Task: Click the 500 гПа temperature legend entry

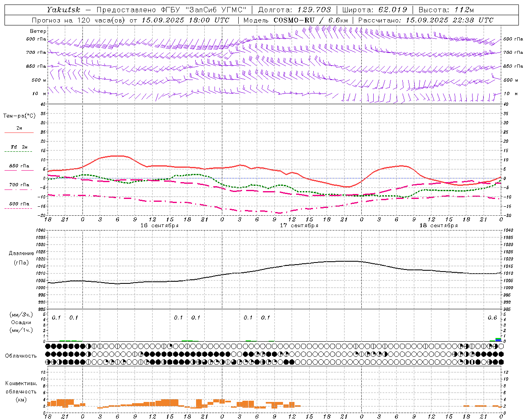Action: [x=19, y=205]
